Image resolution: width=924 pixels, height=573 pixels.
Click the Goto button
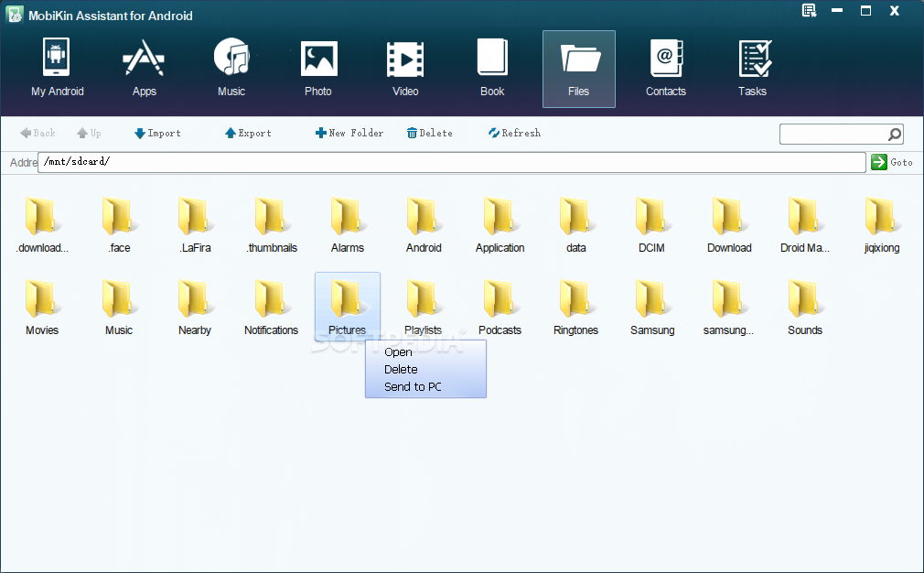point(892,162)
